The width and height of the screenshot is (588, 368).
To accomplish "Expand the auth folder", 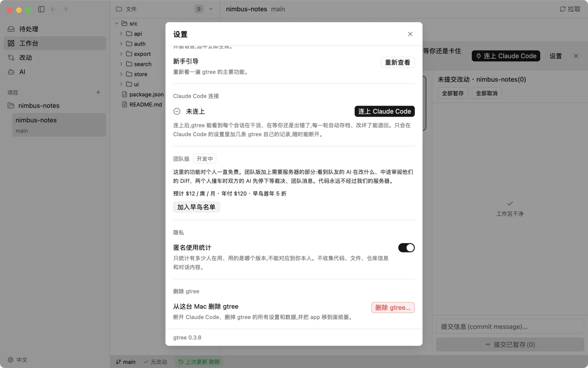I will tap(121, 44).
